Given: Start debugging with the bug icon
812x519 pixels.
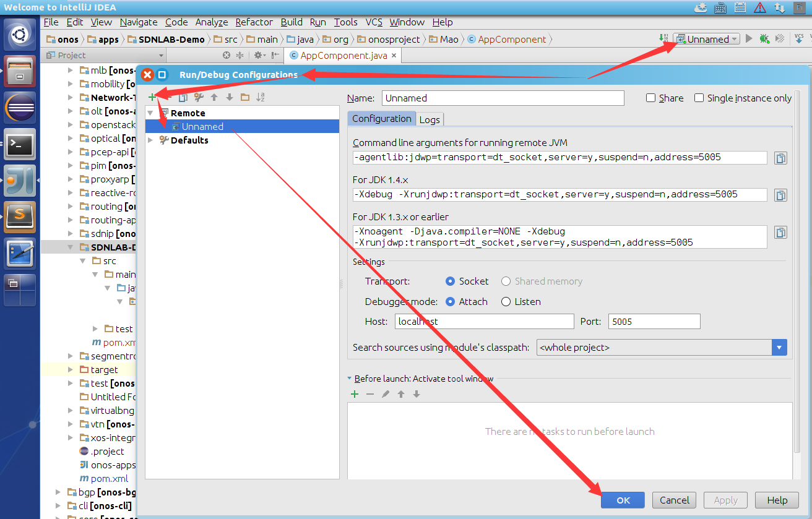Looking at the screenshot, I should (x=764, y=38).
